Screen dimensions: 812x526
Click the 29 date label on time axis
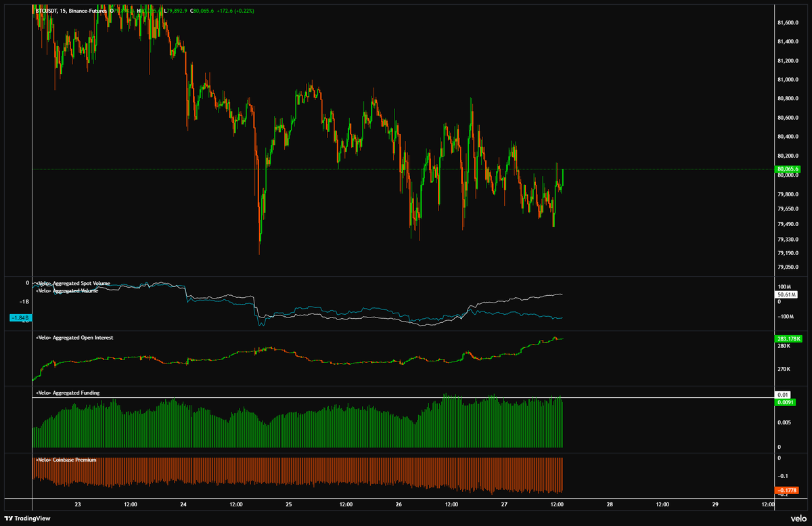click(715, 505)
